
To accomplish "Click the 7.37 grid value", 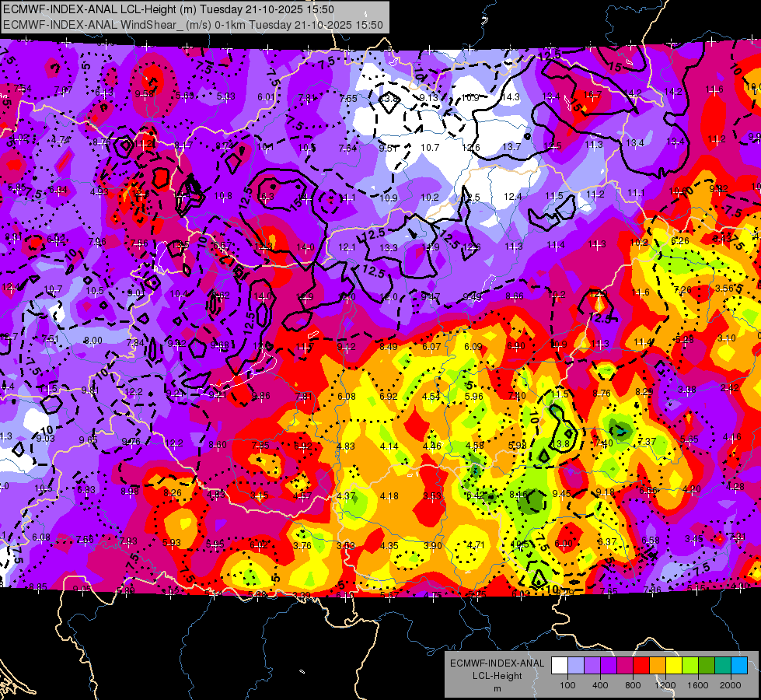I will pos(647,441).
